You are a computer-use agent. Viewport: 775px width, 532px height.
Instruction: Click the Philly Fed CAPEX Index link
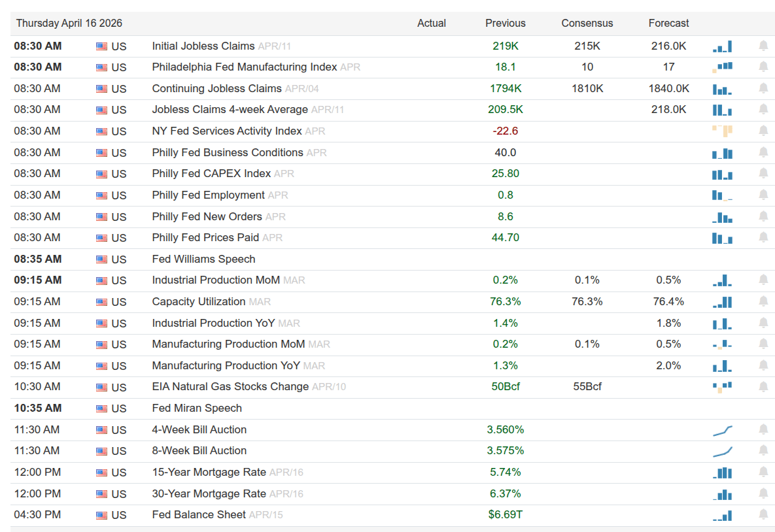211,174
